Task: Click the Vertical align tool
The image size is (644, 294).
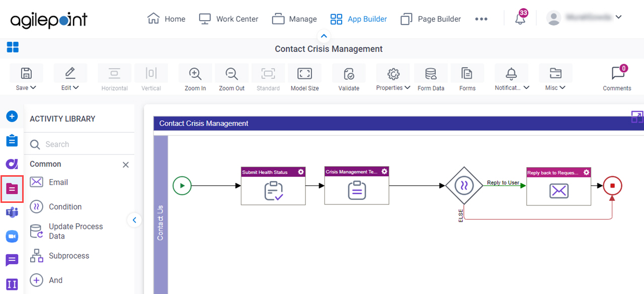Action: (151, 79)
